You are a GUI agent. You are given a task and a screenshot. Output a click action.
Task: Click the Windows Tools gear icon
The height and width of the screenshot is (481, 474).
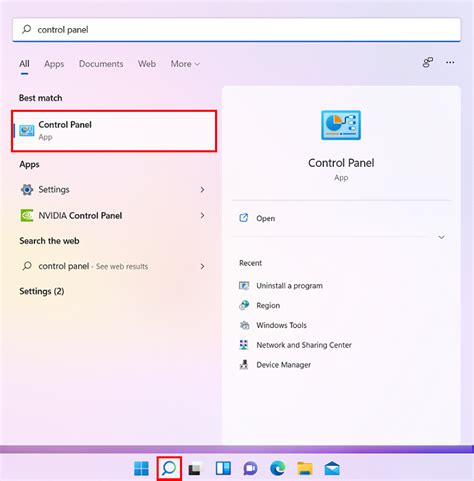pyautogui.click(x=244, y=325)
